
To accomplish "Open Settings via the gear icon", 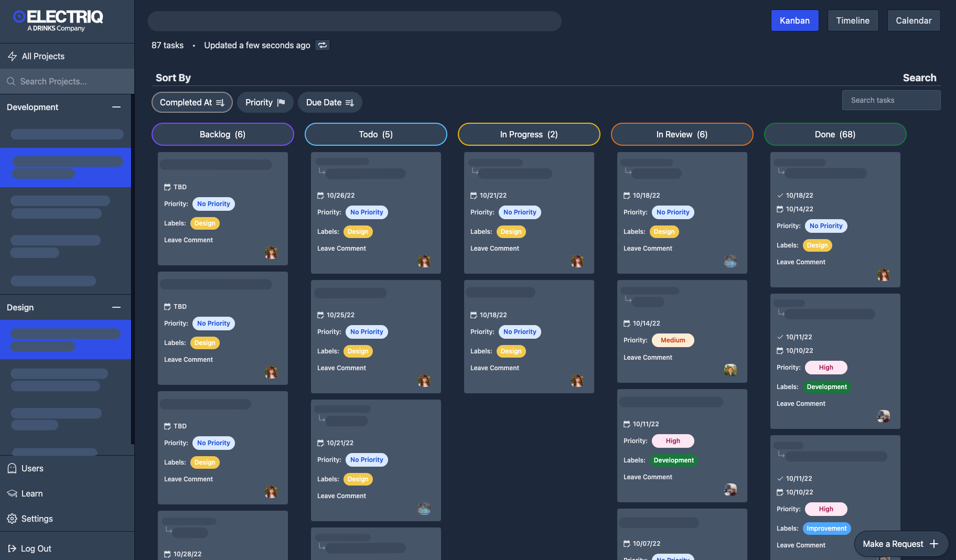I will pos(12,519).
